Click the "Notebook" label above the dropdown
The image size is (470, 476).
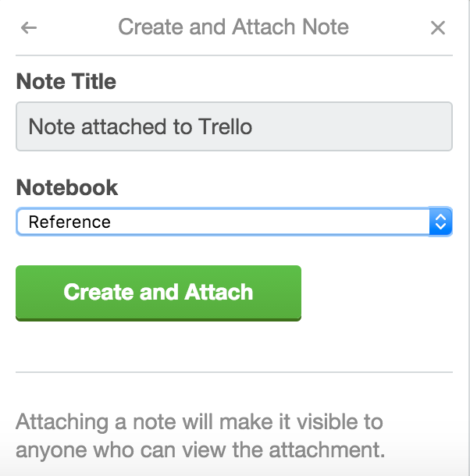[x=67, y=187]
